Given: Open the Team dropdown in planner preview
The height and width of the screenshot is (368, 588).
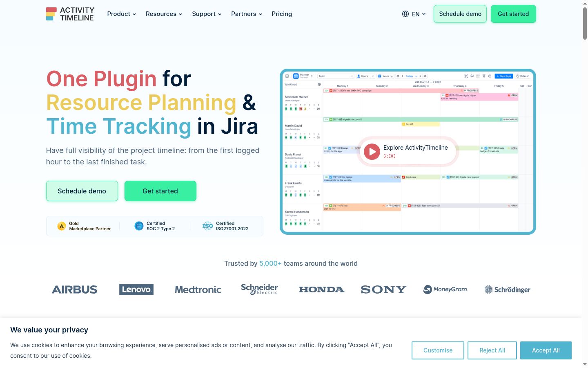Looking at the screenshot, I should click(336, 76).
